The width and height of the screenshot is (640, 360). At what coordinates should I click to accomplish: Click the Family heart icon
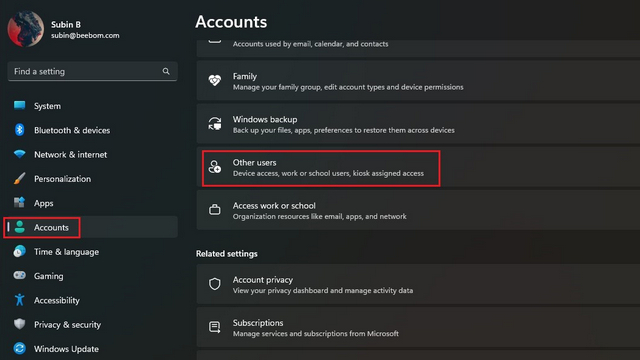215,80
